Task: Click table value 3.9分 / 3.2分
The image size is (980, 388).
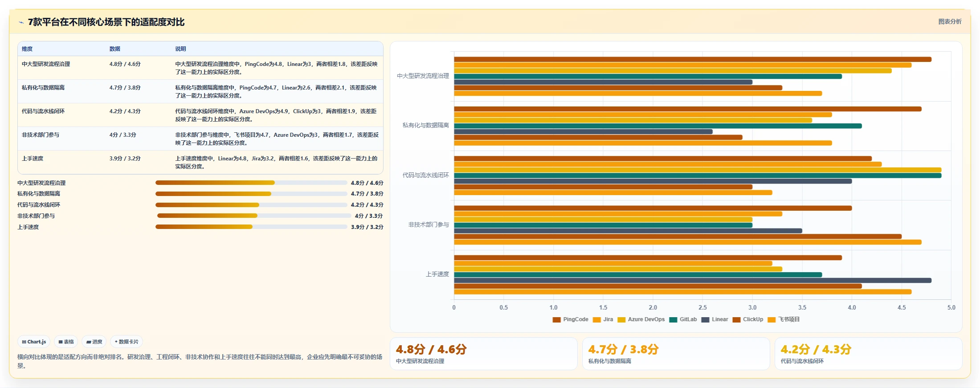Action: [125, 159]
